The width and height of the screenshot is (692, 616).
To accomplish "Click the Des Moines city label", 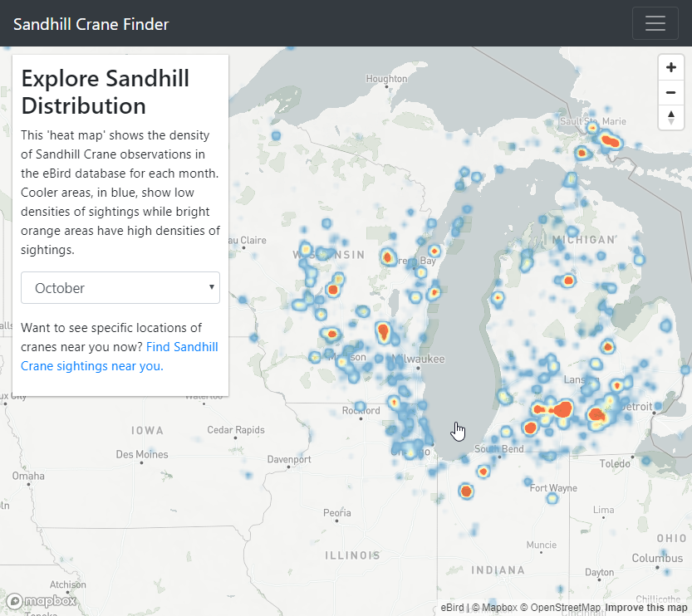I will tap(142, 454).
